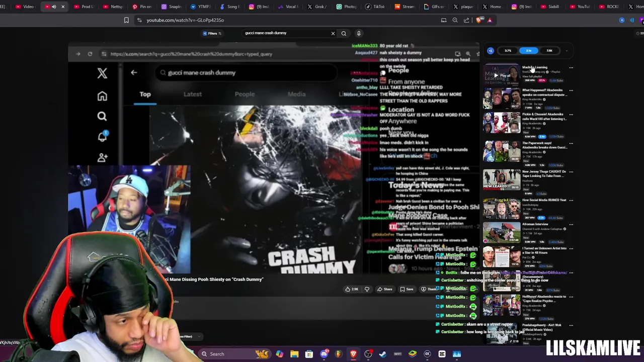The image size is (644, 362).
Task: Switch to the Top tab in X search
Action: pyautogui.click(x=145, y=94)
